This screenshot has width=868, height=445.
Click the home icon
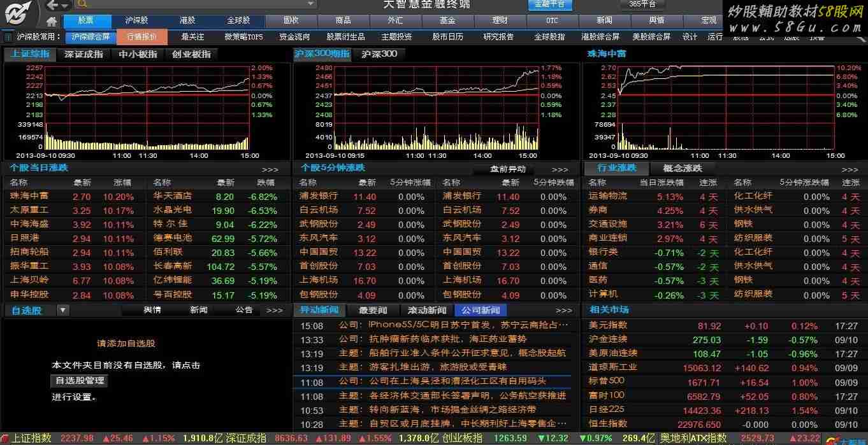point(53,21)
